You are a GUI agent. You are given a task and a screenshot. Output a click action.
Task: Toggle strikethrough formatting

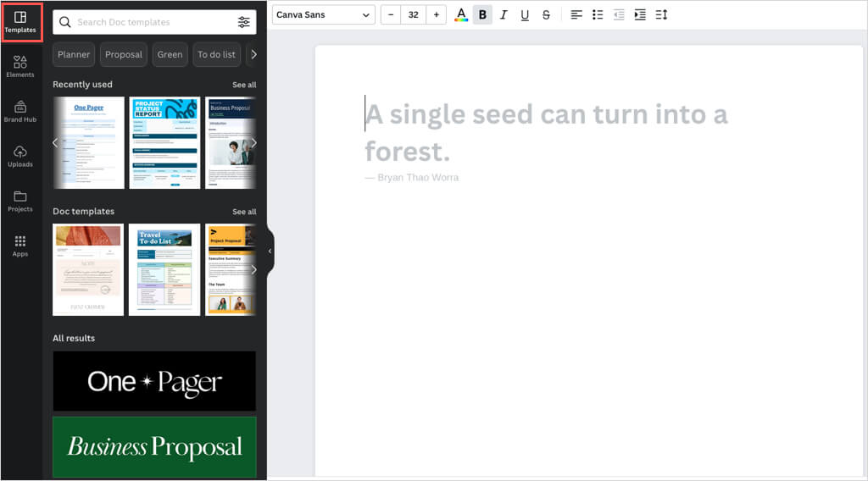546,15
